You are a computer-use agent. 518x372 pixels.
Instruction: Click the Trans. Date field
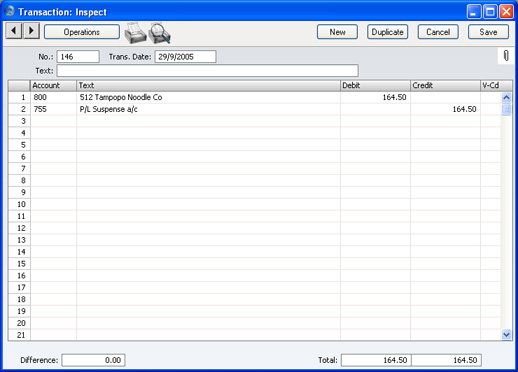point(185,57)
